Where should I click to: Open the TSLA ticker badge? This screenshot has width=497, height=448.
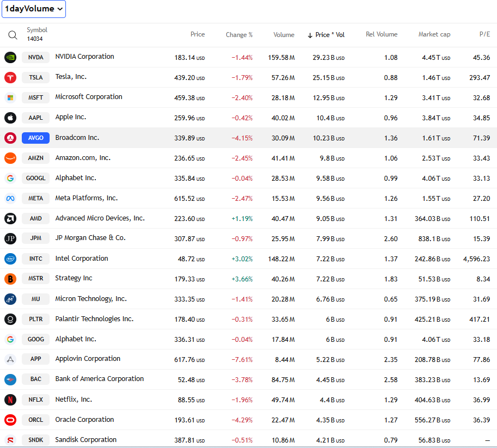point(36,77)
